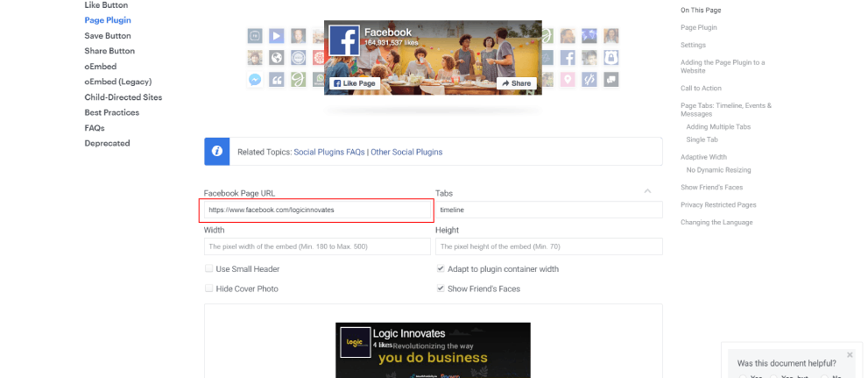Jump to Settings in On This Page
The height and width of the screenshot is (378, 868).
tap(693, 45)
